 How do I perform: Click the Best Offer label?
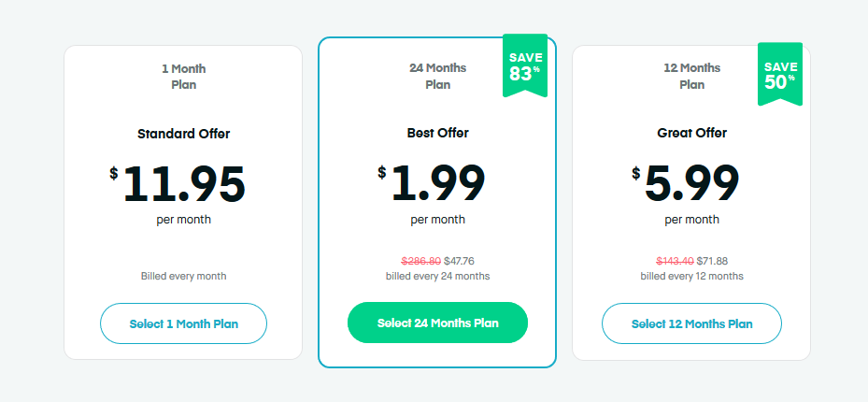point(437,133)
